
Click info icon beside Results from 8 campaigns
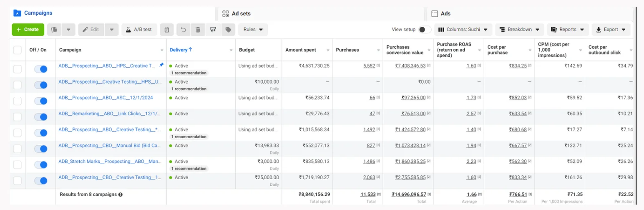tap(121, 195)
